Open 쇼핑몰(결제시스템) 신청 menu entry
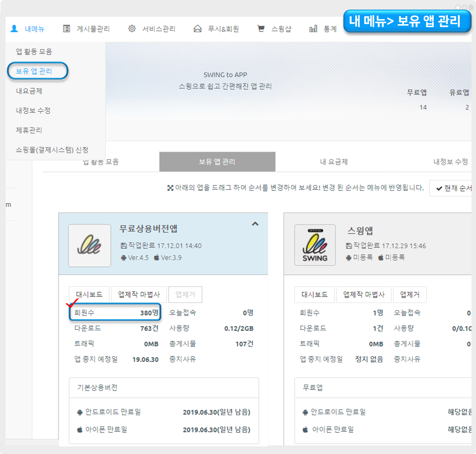Viewport: 476px width, 454px height. click(52, 149)
